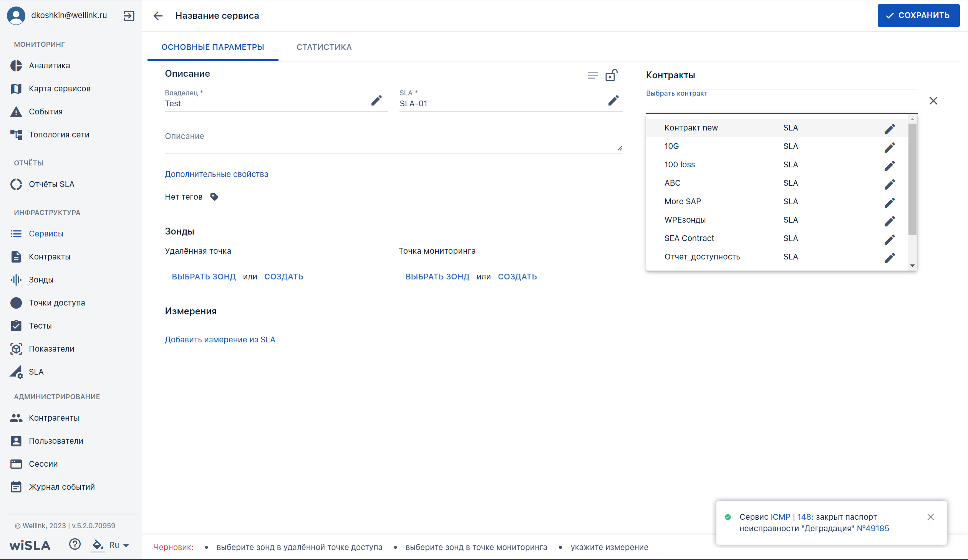
Task: Click the Журнал событий calendar icon
Action: [16, 487]
